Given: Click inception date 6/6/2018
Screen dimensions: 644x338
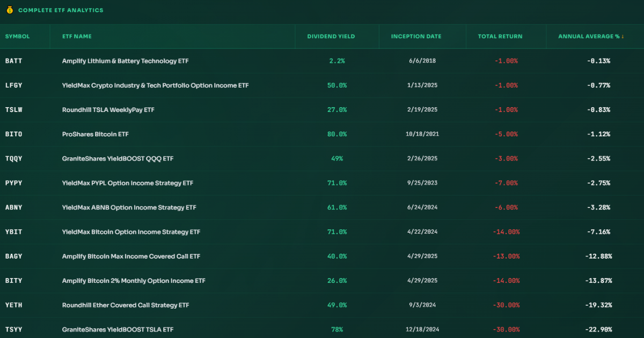Looking at the screenshot, I should [x=422, y=61].
